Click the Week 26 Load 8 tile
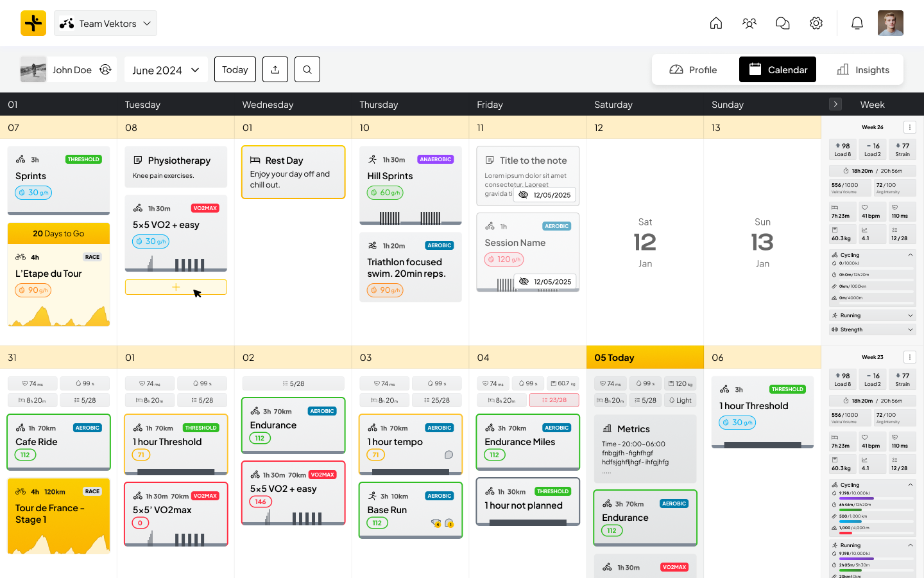The height and width of the screenshot is (578, 924). (x=842, y=149)
